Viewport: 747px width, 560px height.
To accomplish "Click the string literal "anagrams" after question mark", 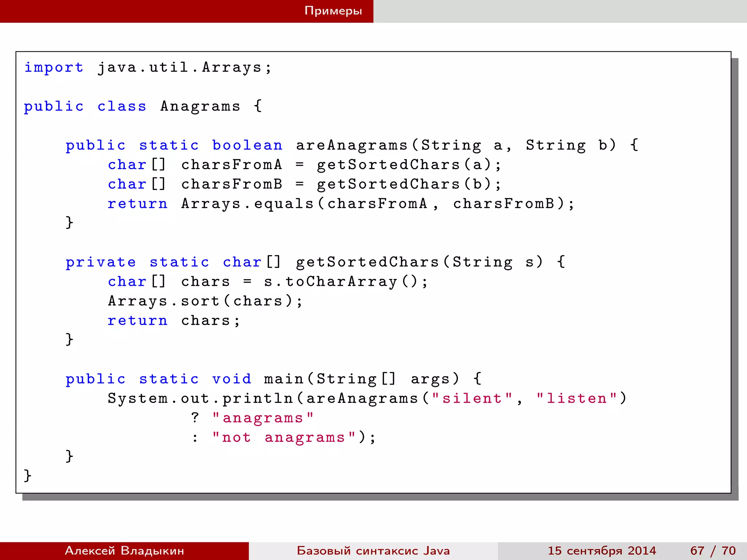I will pos(263,418).
